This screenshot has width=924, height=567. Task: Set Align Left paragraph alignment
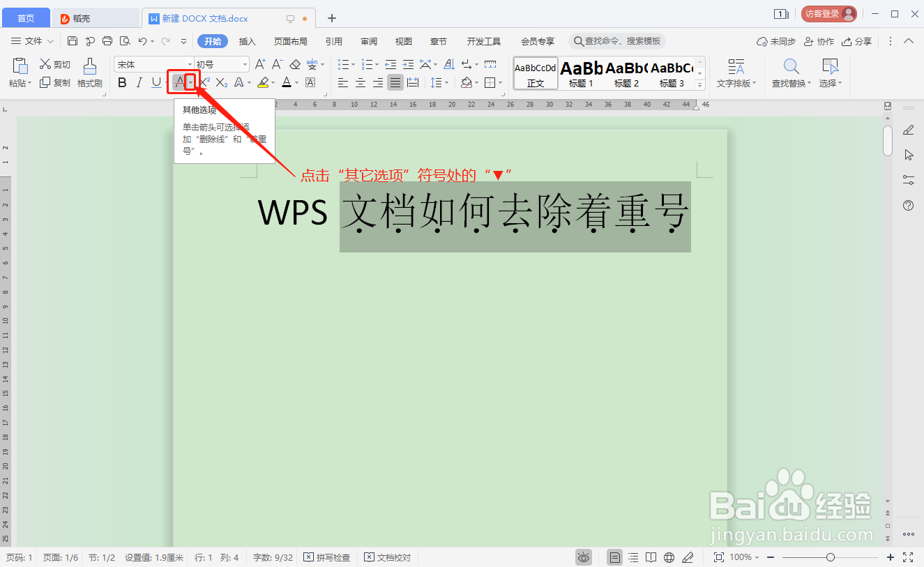[343, 83]
